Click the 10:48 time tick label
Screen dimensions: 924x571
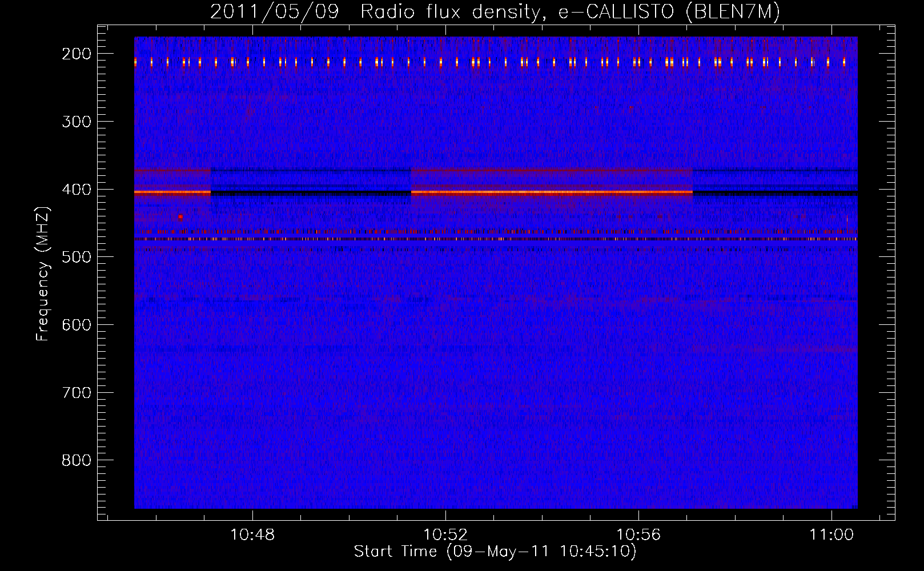click(x=252, y=534)
